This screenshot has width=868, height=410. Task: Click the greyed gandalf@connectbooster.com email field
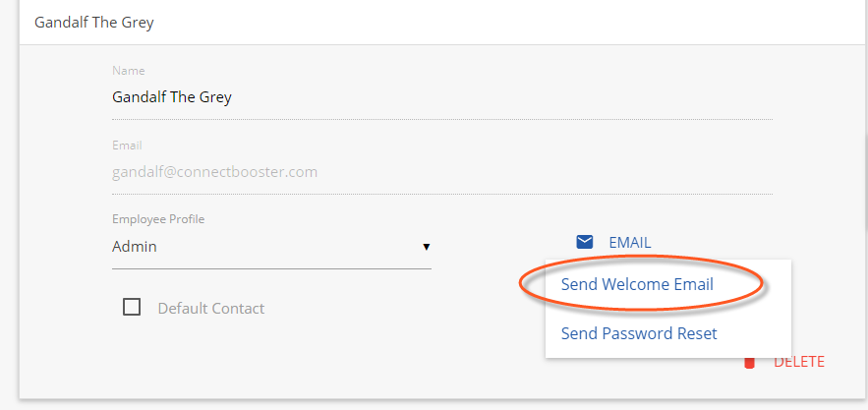click(x=441, y=172)
